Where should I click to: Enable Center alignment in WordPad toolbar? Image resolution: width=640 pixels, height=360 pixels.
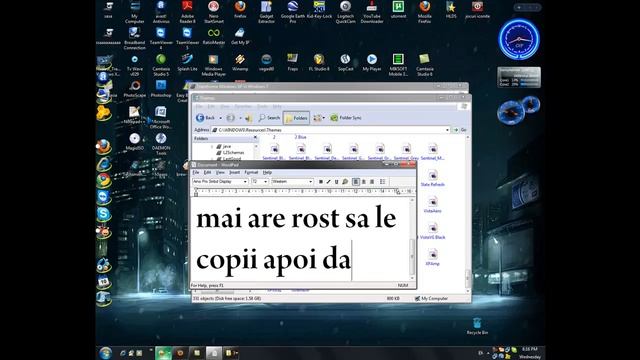tap(364, 182)
